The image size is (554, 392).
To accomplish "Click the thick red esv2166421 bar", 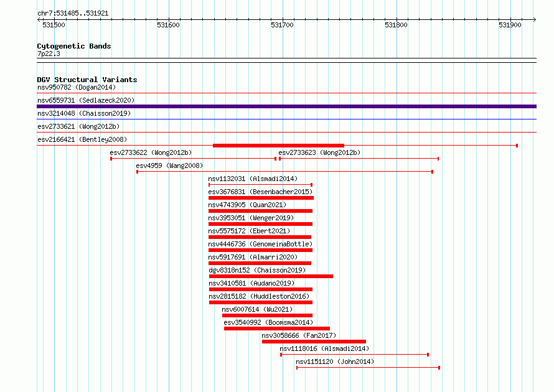I will (278, 146).
